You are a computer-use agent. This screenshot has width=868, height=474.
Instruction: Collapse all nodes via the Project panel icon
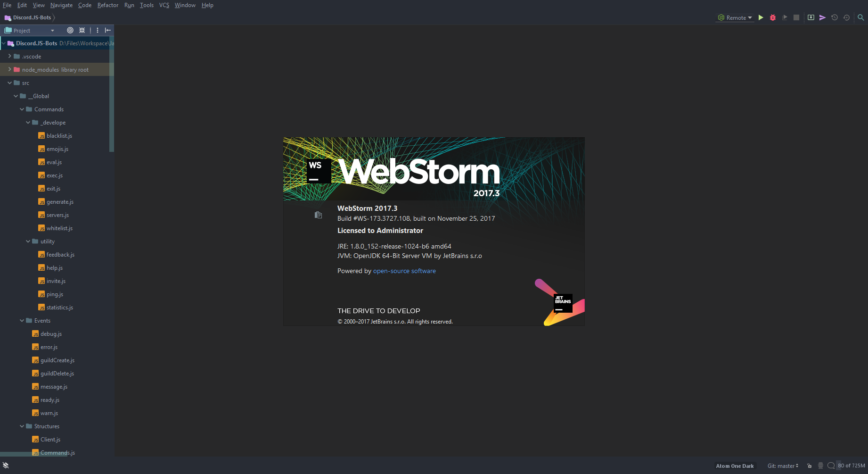pos(82,30)
